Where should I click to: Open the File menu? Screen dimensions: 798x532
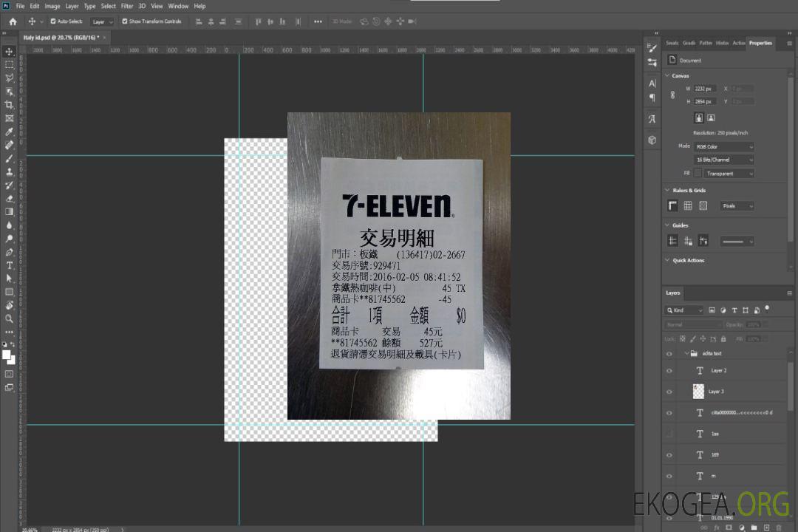(21, 6)
